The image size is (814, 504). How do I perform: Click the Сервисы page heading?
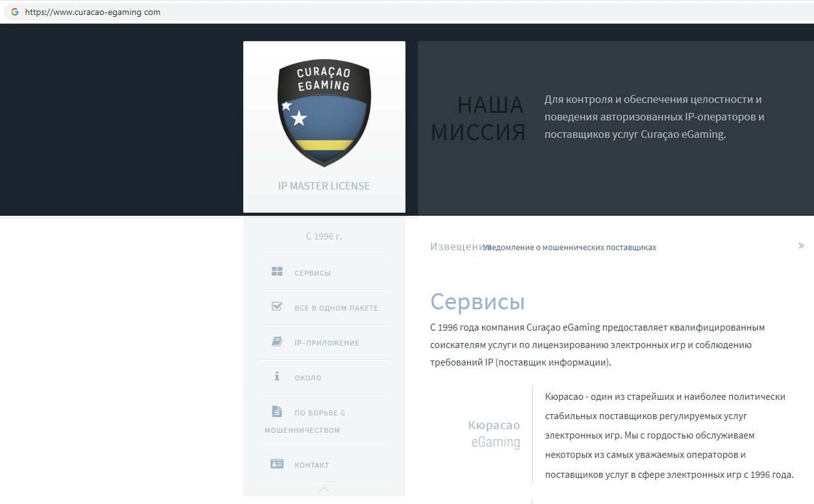(478, 301)
